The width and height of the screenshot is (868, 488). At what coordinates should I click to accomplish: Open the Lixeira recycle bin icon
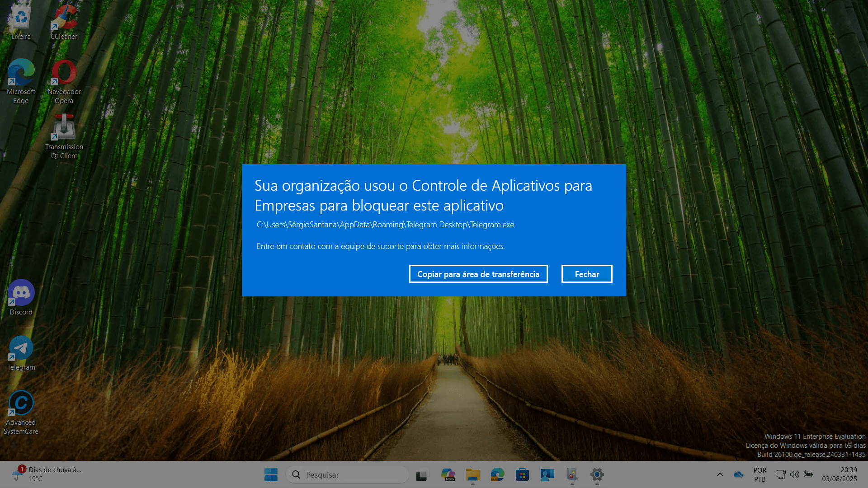(x=21, y=22)
